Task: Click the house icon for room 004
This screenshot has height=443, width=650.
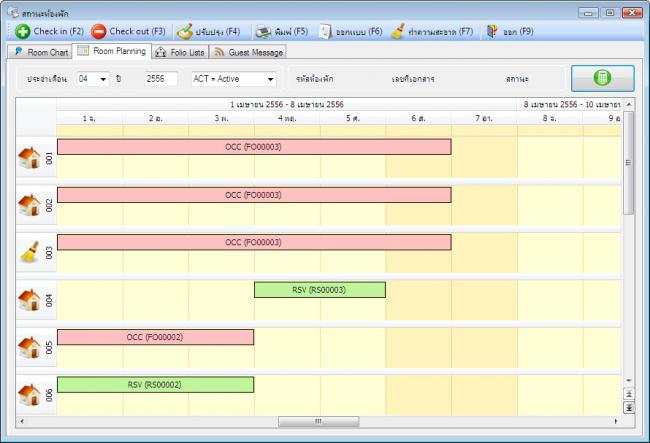Action: [x=30, y=300]
